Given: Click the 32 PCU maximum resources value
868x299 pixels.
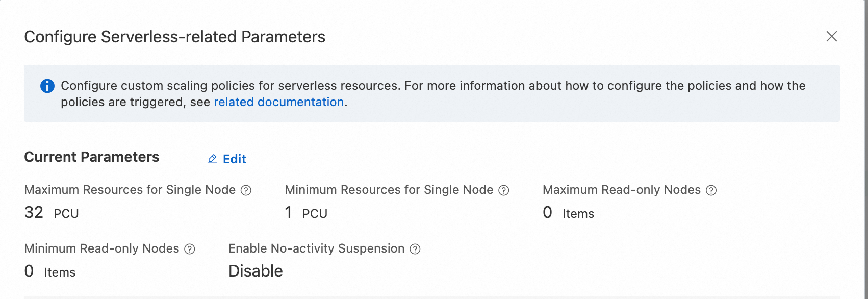Looking at the screenshot, I should [x=51, y=213].
